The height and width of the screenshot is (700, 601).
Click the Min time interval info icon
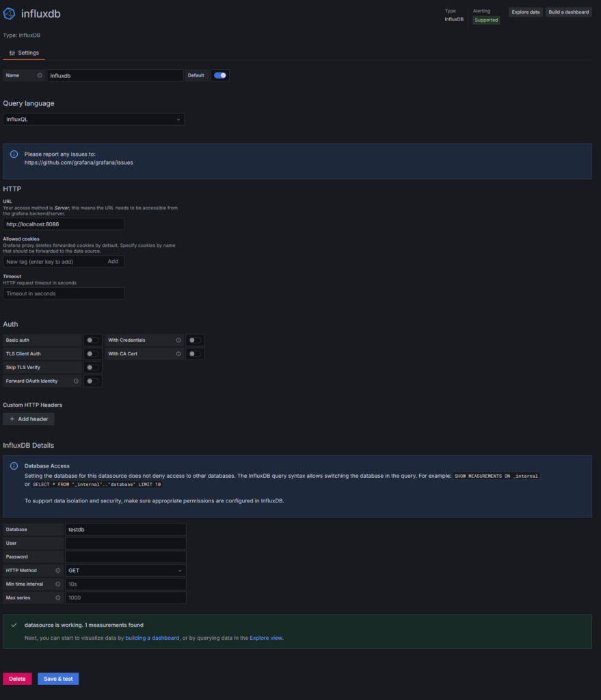(57, 584)
